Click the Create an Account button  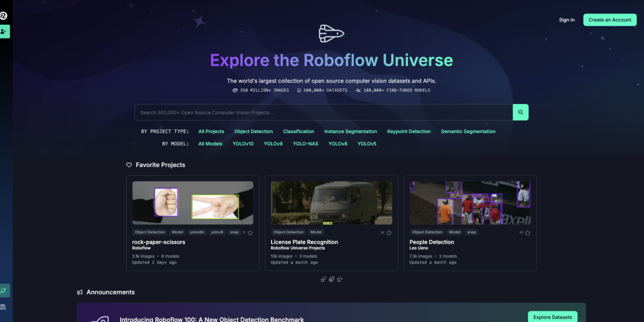610,19
